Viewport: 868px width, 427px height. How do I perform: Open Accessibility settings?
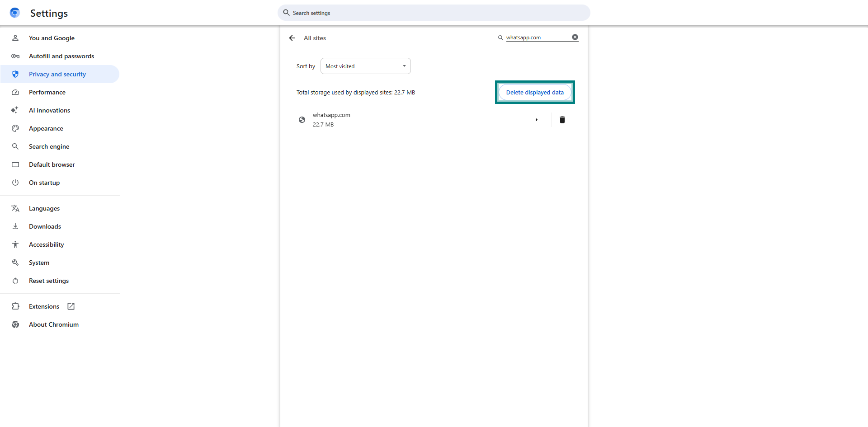point(60,244)
